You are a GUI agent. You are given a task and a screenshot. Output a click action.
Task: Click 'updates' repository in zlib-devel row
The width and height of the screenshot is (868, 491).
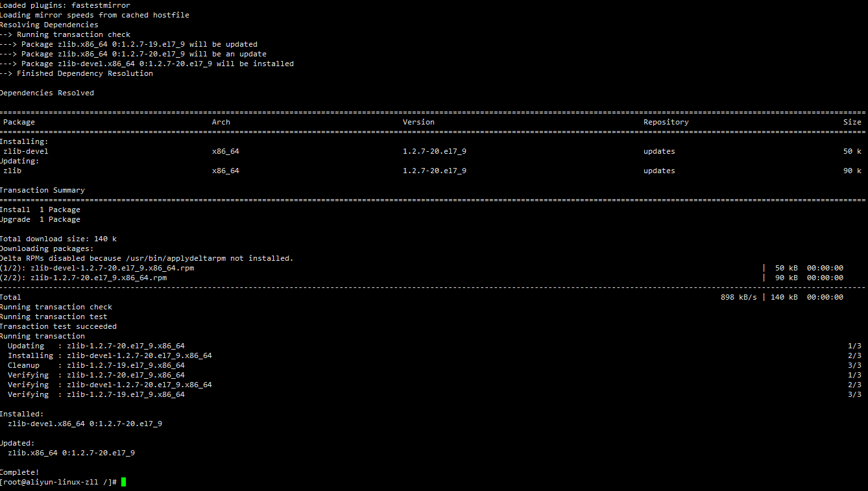659,151
